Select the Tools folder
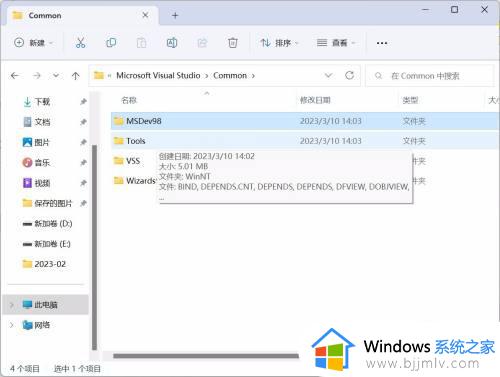Viewport: 500px width, 377px height. pos(305,141)
